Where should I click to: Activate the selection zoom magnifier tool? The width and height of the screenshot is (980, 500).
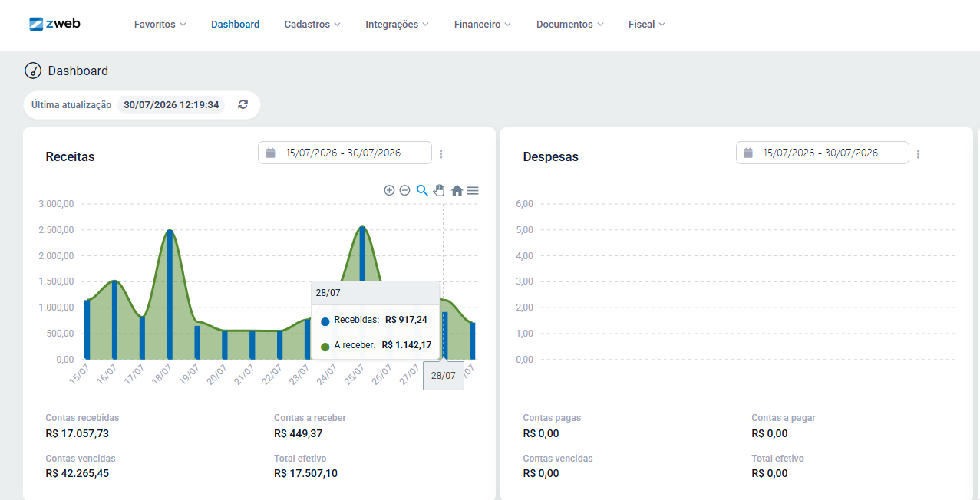click(x=422, y=190)
